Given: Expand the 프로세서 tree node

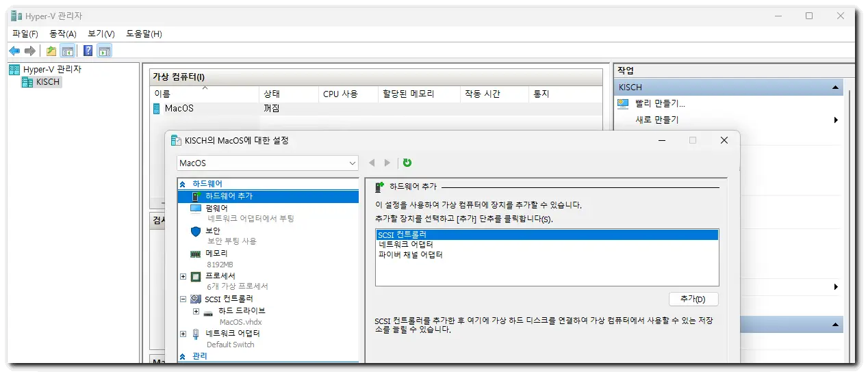Looking at the screenshot, I should coord(183,276).
